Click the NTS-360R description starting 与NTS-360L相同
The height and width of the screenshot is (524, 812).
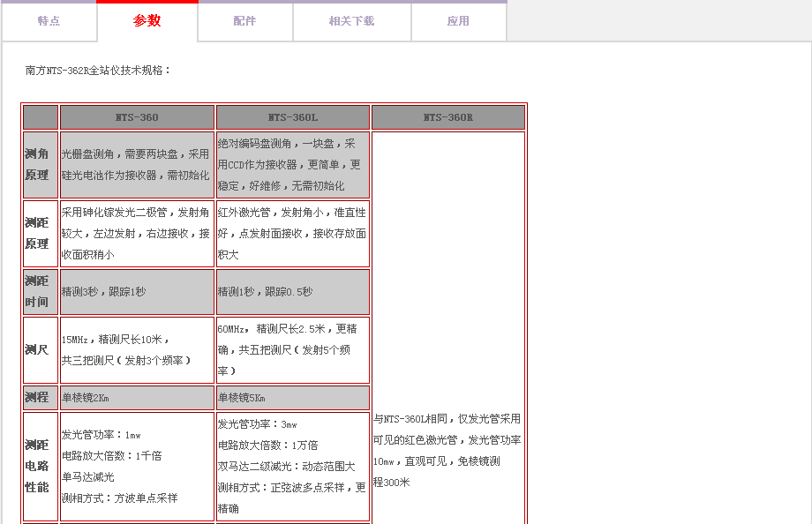(447, 450)
